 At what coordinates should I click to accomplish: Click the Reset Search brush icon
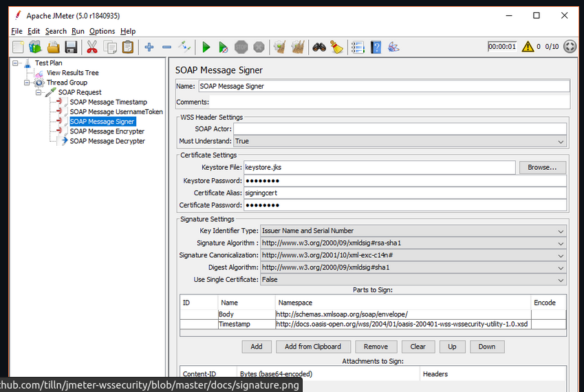point(336,47)
